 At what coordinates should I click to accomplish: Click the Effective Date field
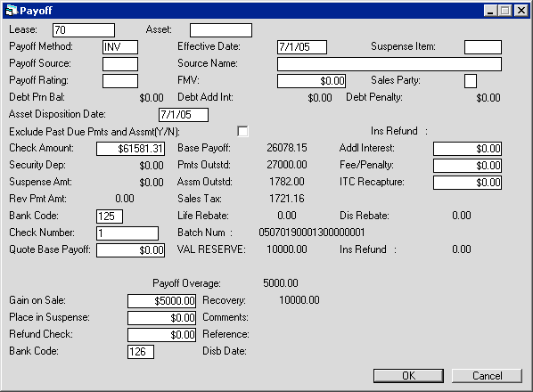click(302, 47)
